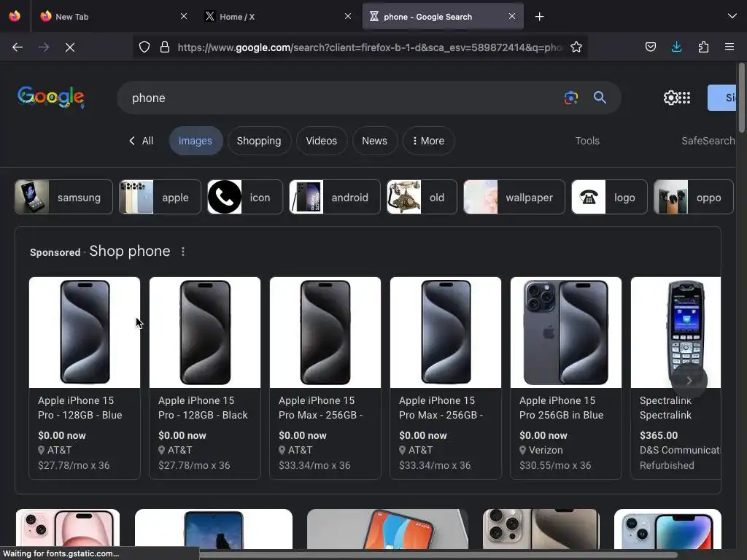The height and width of the screenshot is (560, 747).
Task: Switch to the News results filter
Action: [x=374, y=141]
